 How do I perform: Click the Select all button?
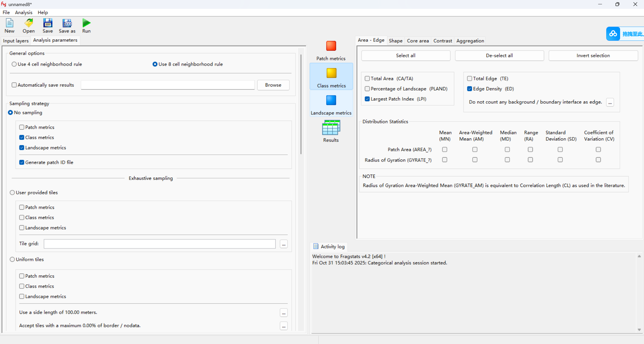(406, 56)
